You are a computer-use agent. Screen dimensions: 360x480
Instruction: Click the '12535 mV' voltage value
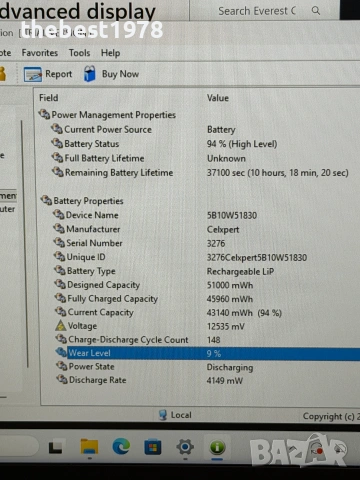(x=226, y=326)
